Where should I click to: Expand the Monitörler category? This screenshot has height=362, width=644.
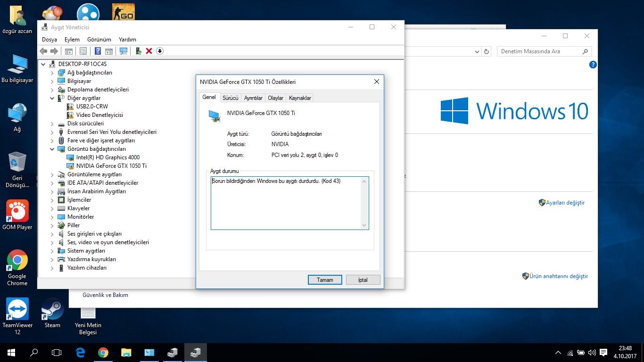tap(52, 217)
